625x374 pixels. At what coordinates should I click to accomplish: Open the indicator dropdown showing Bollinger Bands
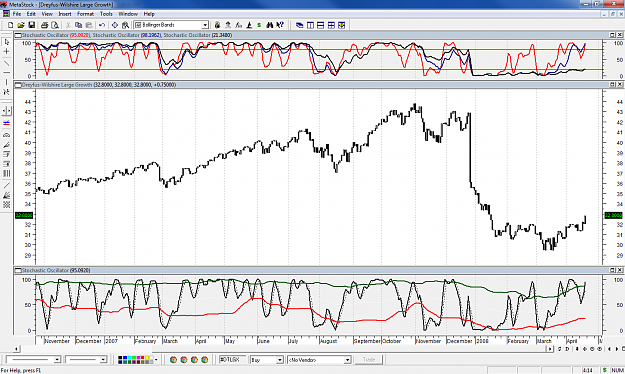[x=205, y=25]
